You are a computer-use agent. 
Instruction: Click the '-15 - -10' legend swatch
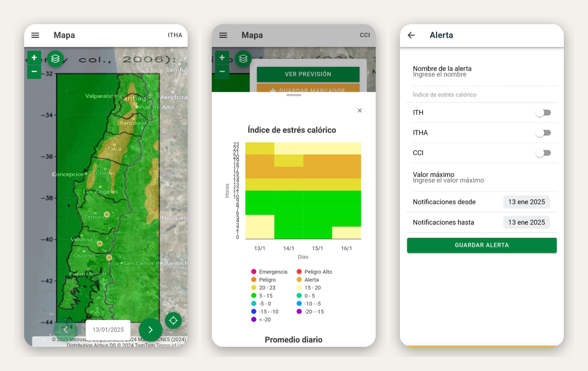pyautogui.click(x=254, y=312)
